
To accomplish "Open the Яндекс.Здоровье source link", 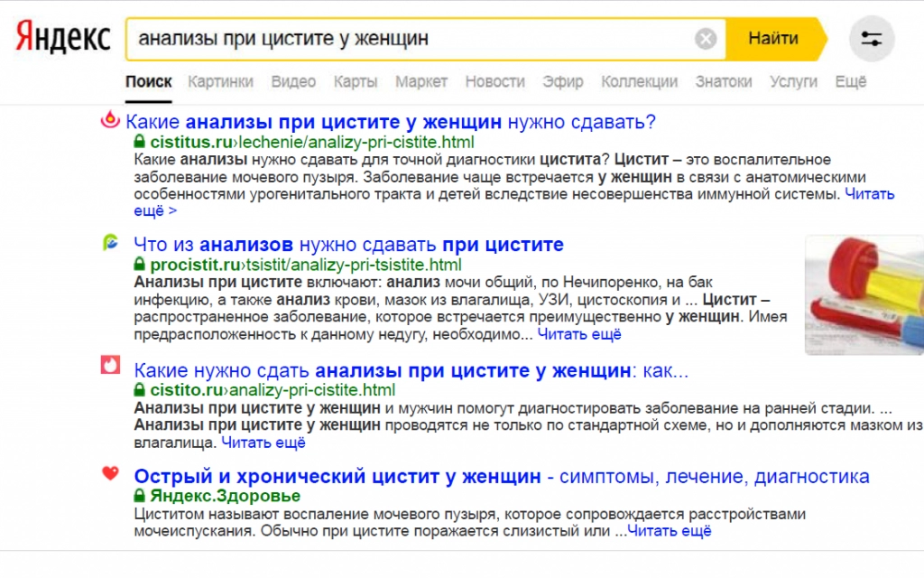I will tap(225, 496).
